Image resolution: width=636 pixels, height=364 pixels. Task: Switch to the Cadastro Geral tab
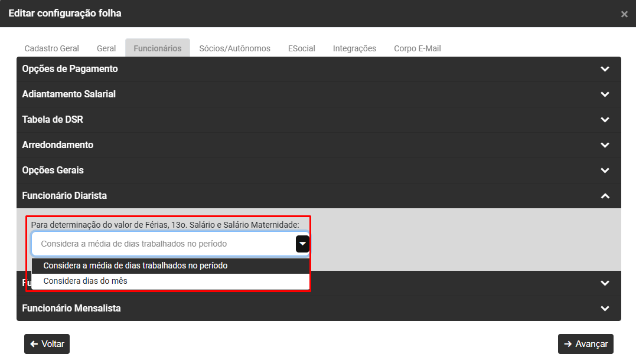coord(51,48)
